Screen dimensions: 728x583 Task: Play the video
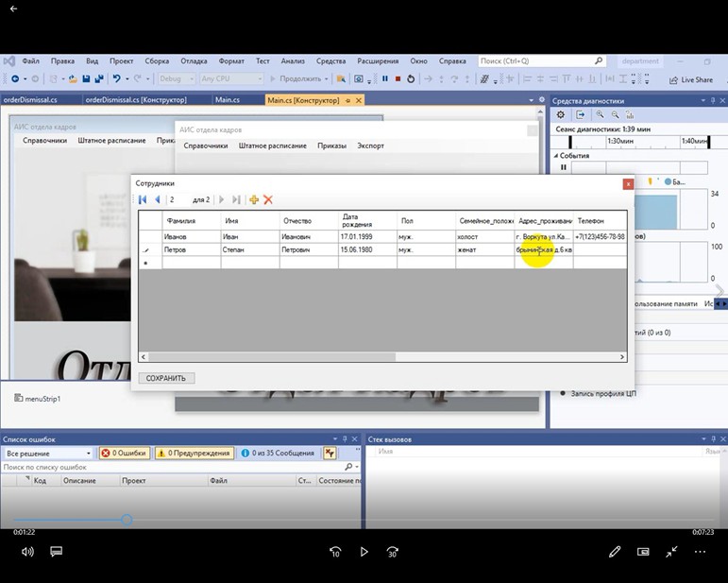coord(364,552)
